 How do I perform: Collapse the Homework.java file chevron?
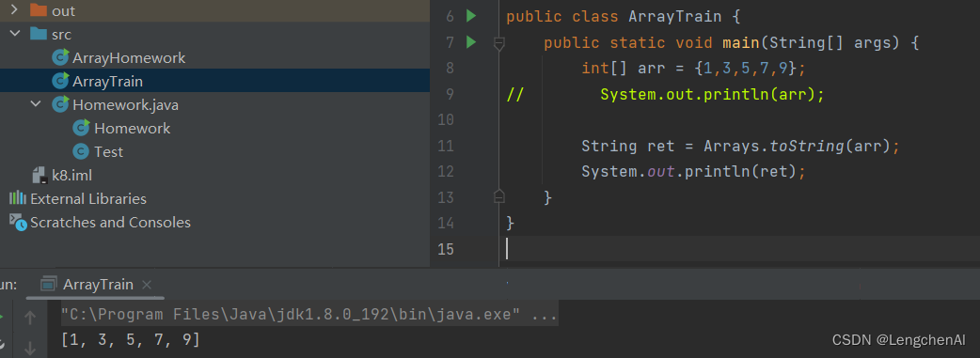coord(36,104)
